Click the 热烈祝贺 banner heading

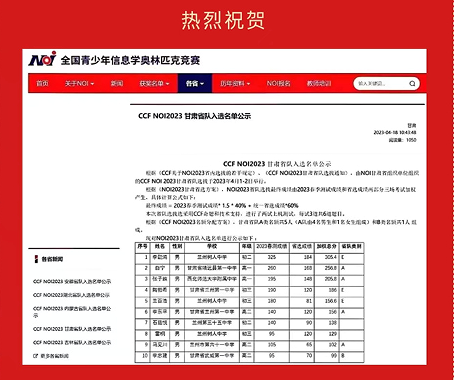coord(223,20)
